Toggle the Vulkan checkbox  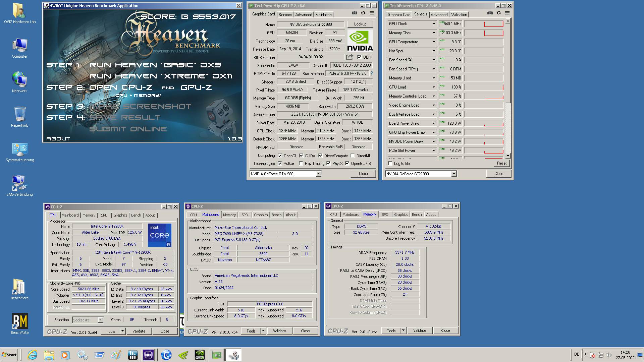pyautogui.click(x=280, y=163)
